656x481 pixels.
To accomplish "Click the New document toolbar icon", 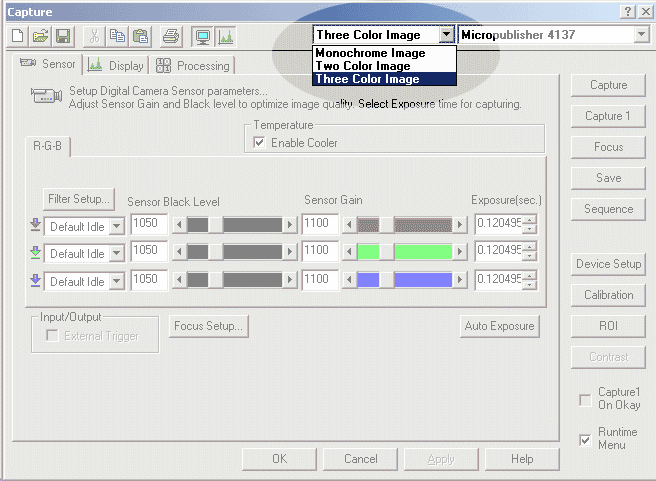I will coord(19,36).
